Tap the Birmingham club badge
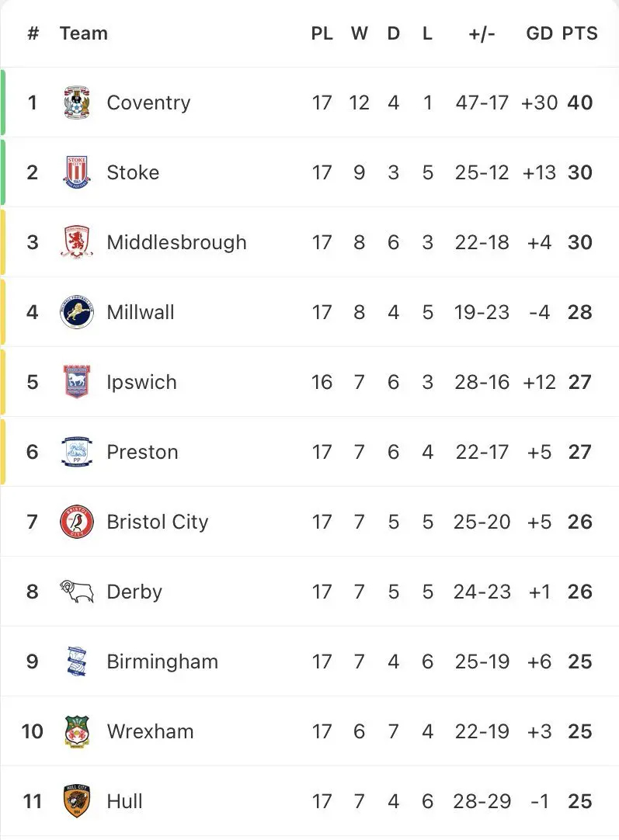 (x=77, y=661)
